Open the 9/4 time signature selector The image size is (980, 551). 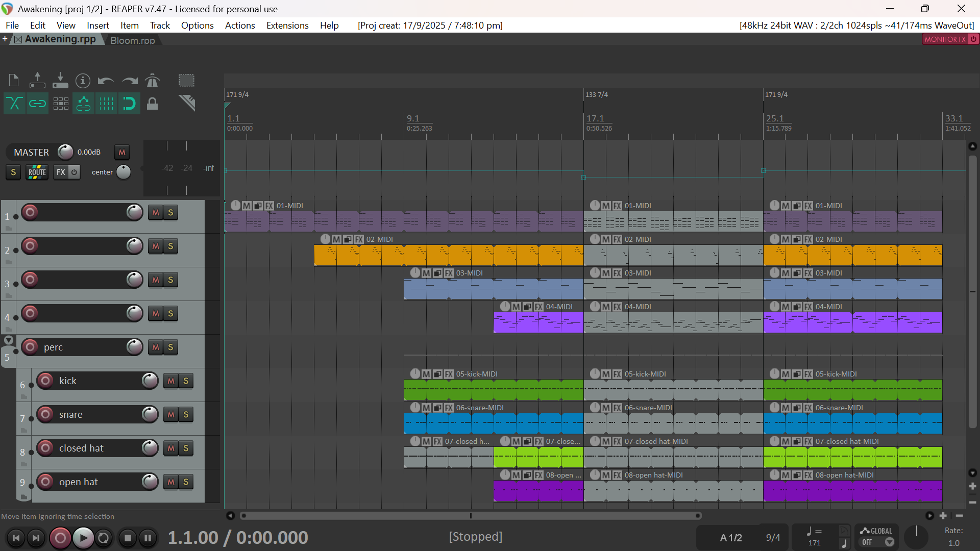coord(773,538)
